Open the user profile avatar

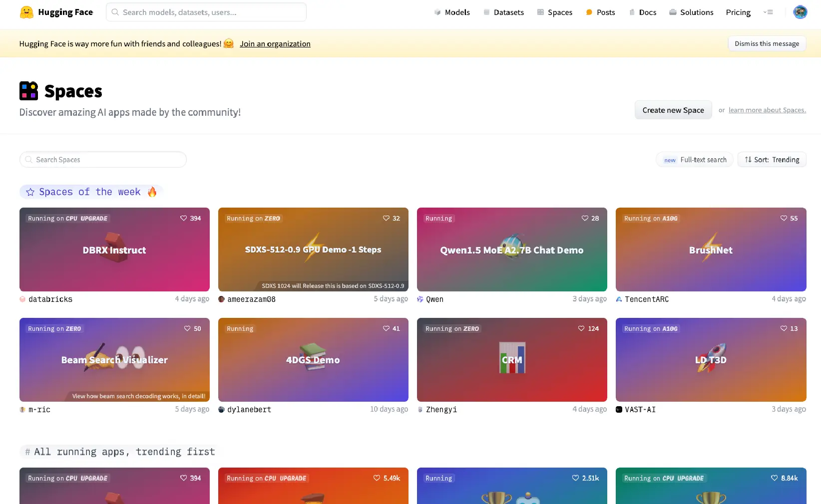(800, 12)
